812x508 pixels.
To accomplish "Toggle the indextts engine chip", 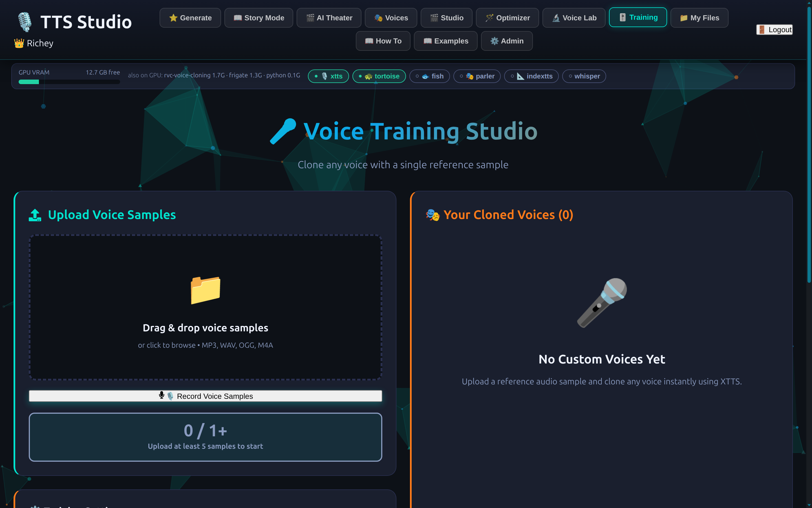I will tap(531, 76).
